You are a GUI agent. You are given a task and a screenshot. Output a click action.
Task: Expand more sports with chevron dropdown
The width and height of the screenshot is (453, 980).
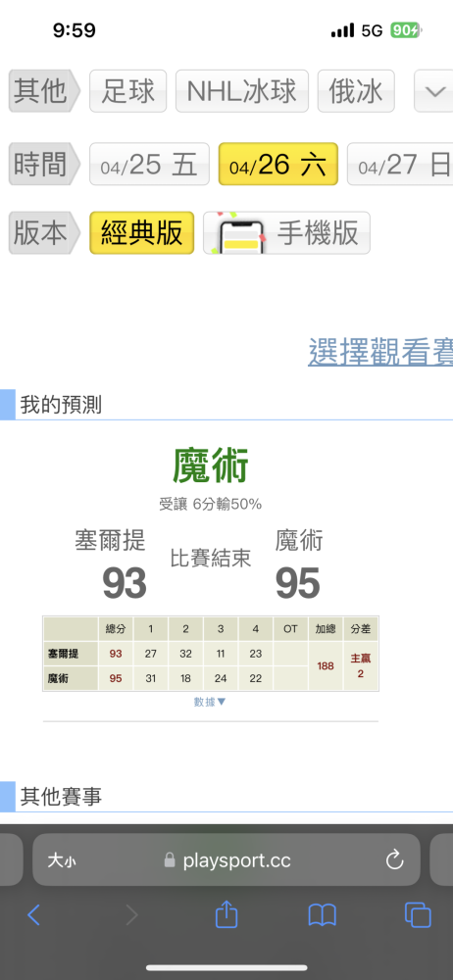[x=434, y=91]
